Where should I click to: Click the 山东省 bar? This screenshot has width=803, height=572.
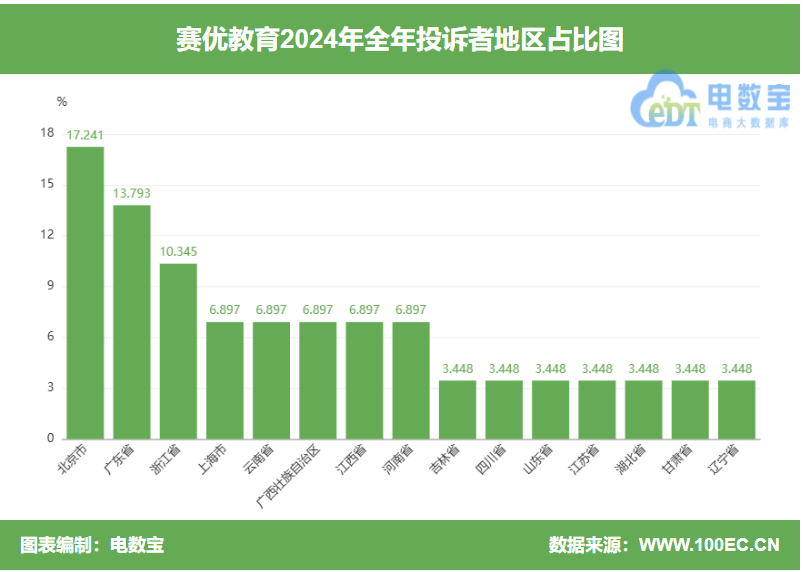(x=551, y=410)
